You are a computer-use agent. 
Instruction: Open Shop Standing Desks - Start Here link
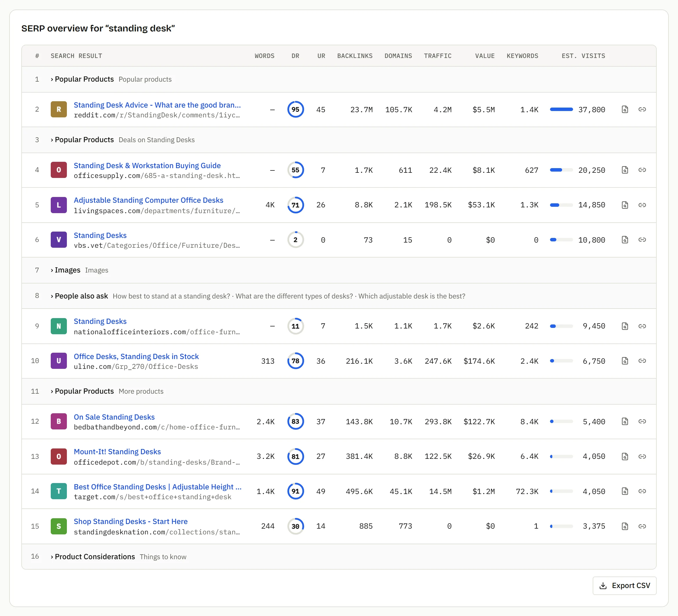pos(131,521)
